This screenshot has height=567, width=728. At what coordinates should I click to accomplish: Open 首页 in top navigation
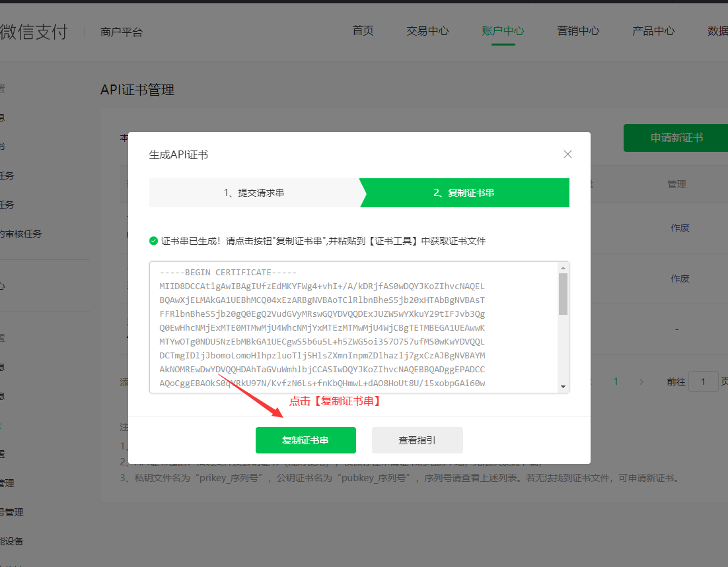tap(363, 30)
